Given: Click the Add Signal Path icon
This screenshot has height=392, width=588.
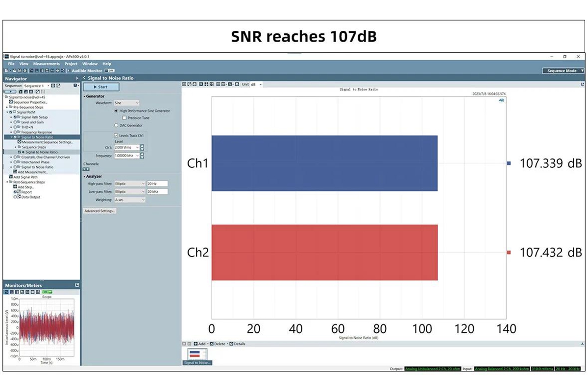Looking at the screenshot, I should 11,177.
